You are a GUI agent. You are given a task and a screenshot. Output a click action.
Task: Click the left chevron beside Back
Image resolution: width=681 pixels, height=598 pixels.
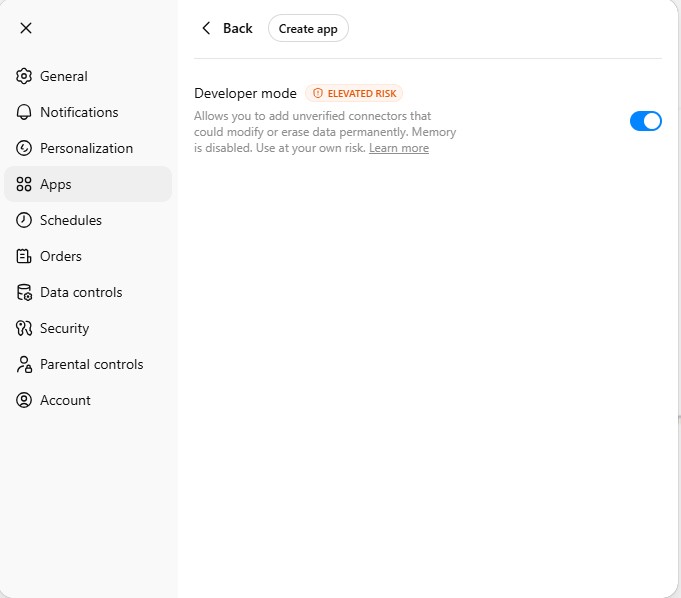[207, 28]
